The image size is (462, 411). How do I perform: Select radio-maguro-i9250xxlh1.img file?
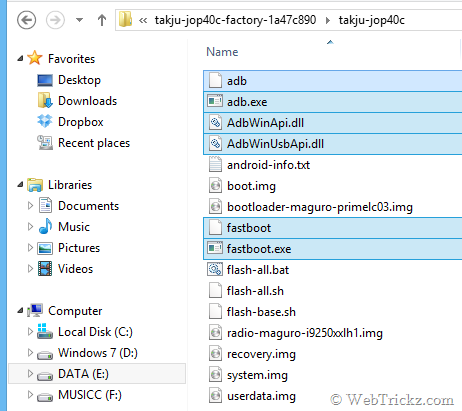coord(305,333)
